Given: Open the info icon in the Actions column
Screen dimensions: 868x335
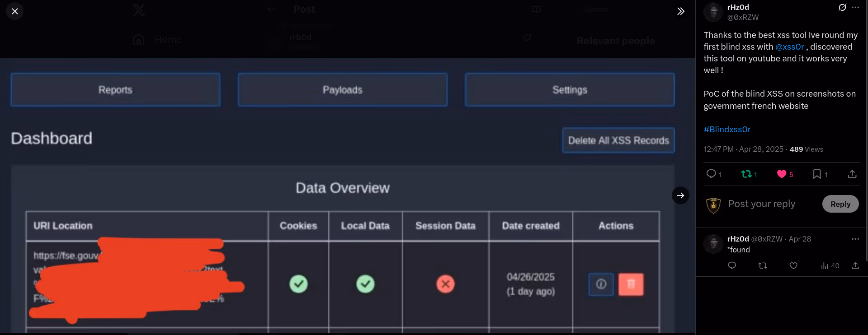Looking at the screenshot, I should coord(601,284).
